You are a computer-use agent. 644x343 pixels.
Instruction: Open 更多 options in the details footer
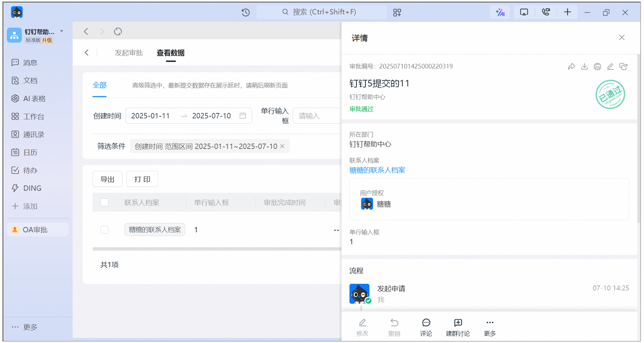pyautogui.click(x=490, y=327)
